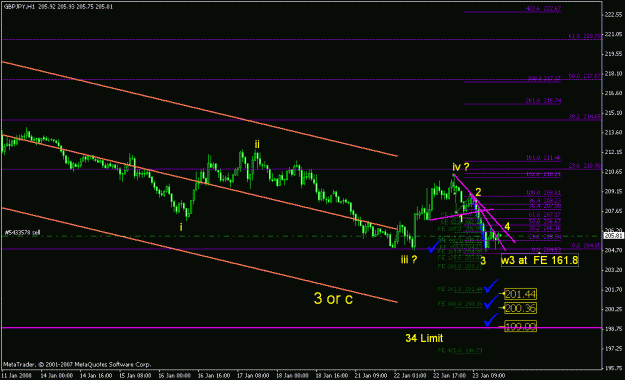Click the '38.2 214.65' Fibonacci level label
This screenshot has width=625, height=380.
(x=585, y=116)
